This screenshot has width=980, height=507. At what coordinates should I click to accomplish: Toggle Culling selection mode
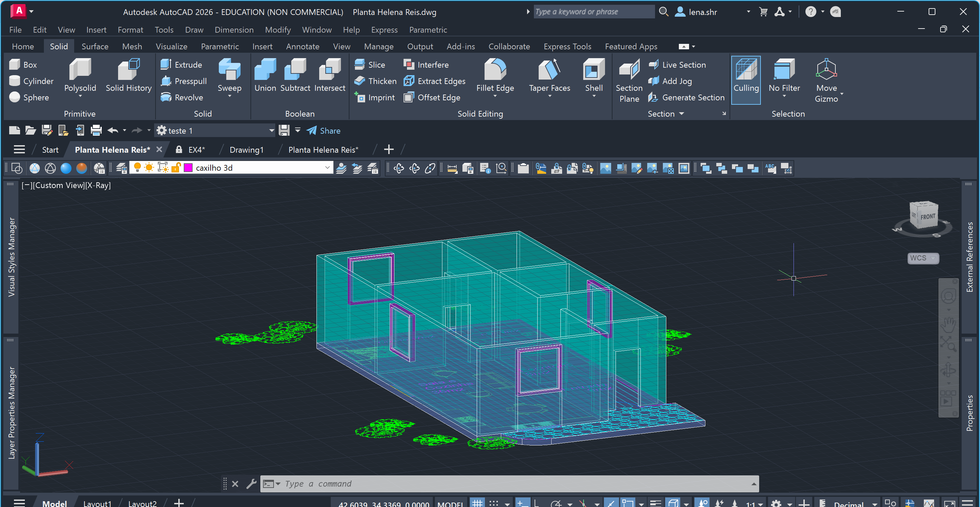[x=746, y=80]
